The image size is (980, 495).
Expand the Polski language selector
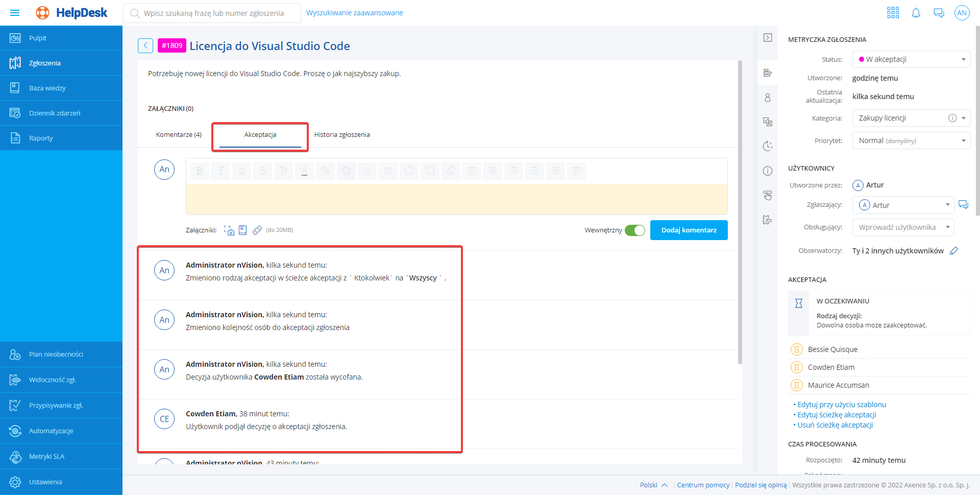653,485
